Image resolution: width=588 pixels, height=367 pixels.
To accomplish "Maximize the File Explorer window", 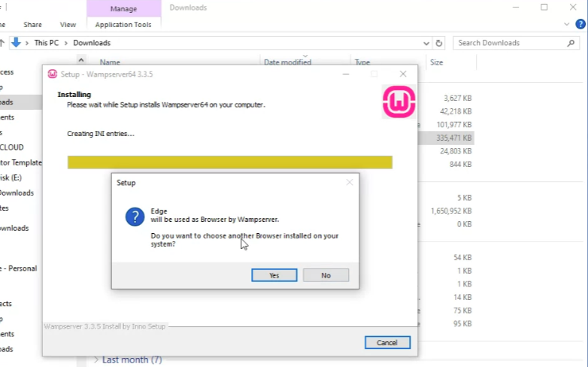I will coord(544,7).
